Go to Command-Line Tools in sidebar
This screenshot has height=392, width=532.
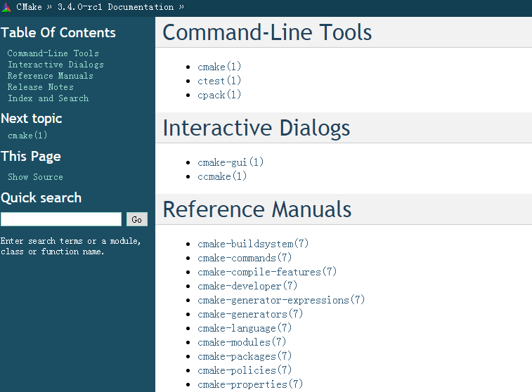pyautogui.click(x=53, y=53)
